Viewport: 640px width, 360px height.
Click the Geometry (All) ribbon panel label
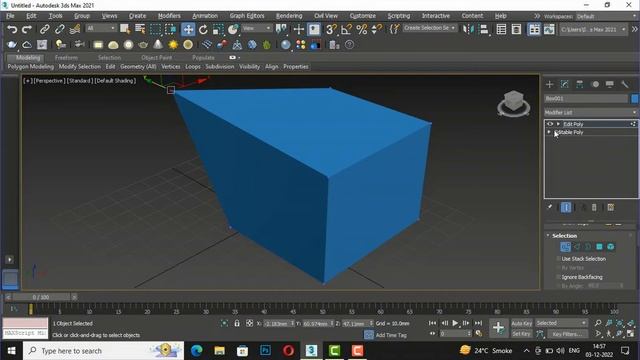pyautogui.click(x=138, y=67)
